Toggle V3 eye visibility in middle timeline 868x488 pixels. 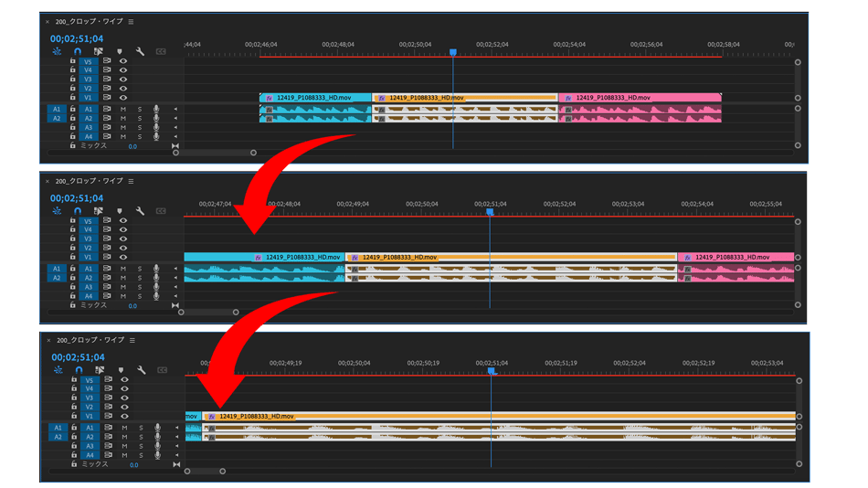pyautogui.click(x=123, y=239)
